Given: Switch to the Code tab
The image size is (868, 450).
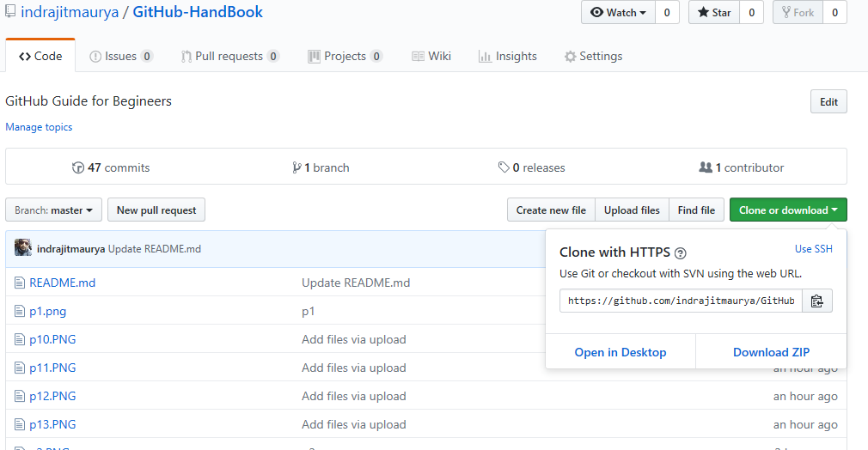Looking at the screenshot, I should pos(40,56).
